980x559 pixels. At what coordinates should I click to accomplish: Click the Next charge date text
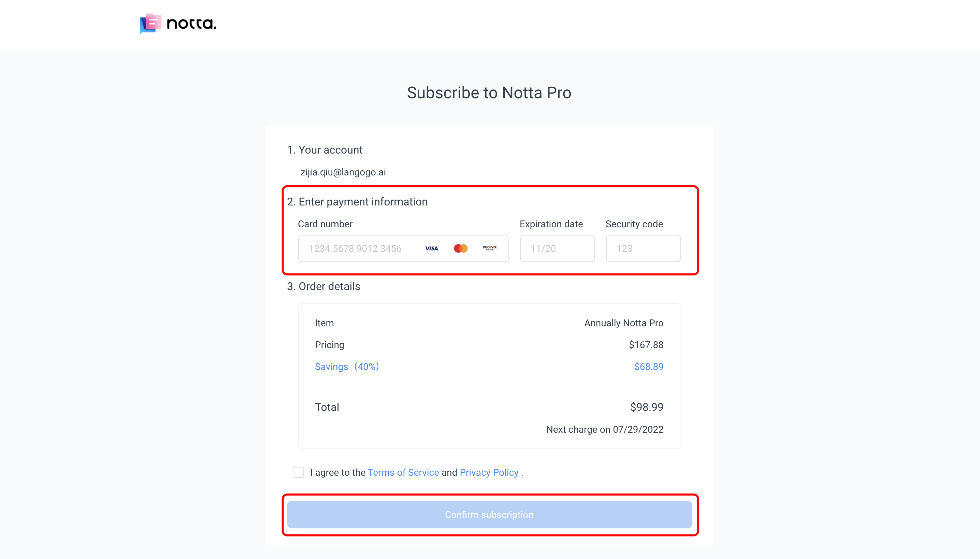tap(605, 429)
